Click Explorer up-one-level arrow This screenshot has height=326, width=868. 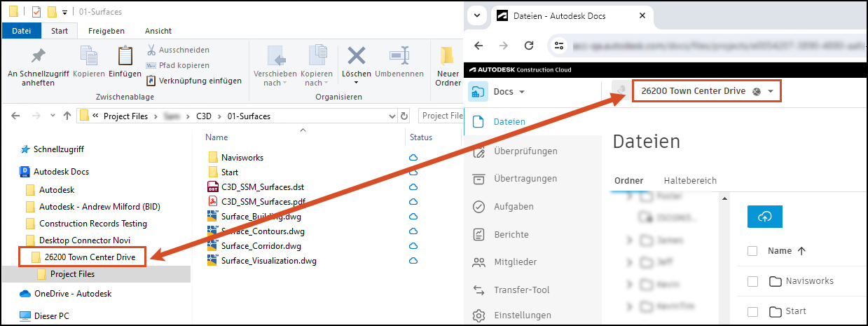pos(67,116)
